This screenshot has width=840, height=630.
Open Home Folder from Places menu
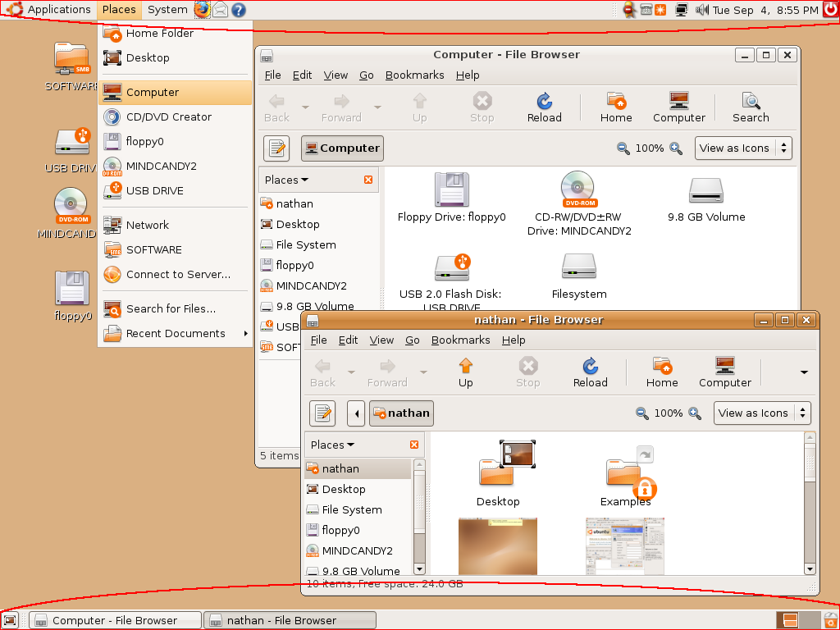175,33
